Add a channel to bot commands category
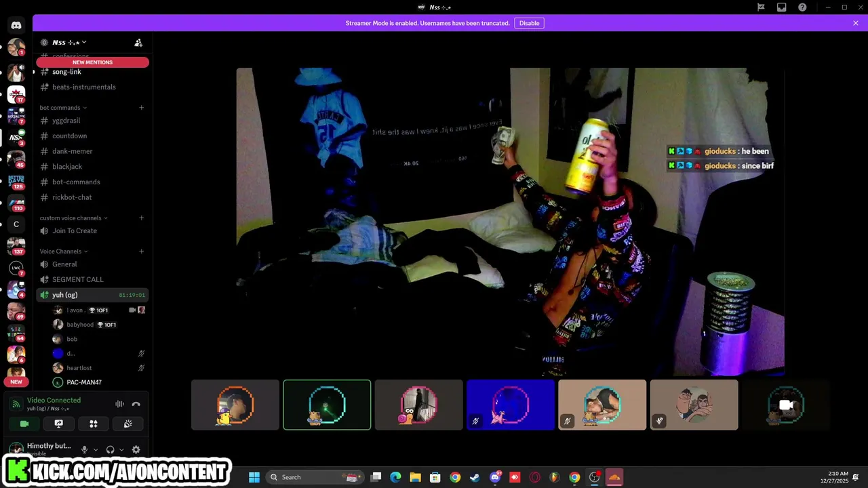The image size is (868, 488). pos(142,108)
